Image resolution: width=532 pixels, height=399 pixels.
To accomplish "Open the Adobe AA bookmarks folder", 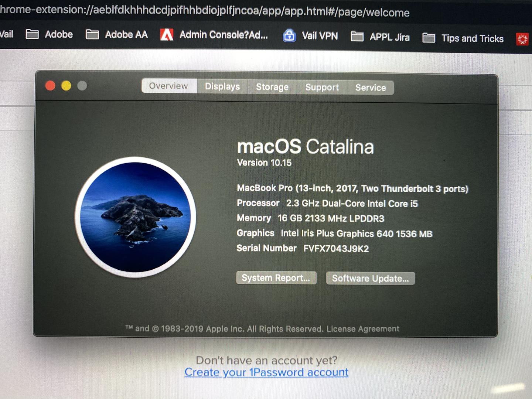I will click(117, 35).
